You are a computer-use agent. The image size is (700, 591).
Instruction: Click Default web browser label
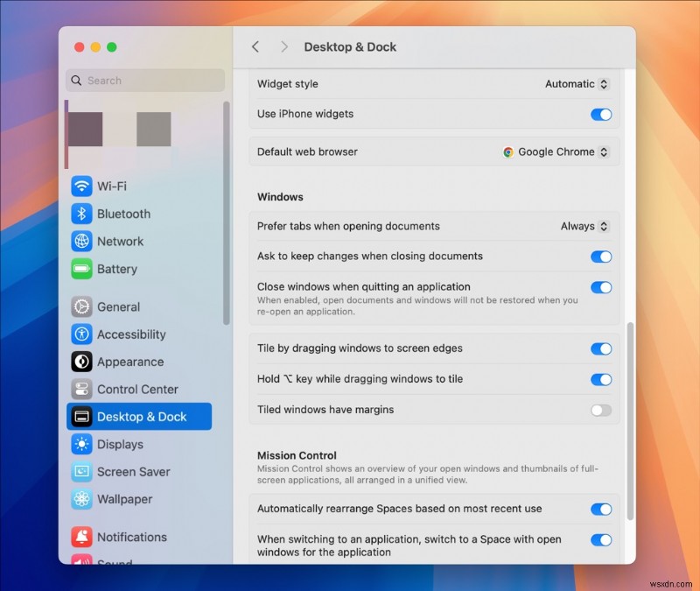307,151
